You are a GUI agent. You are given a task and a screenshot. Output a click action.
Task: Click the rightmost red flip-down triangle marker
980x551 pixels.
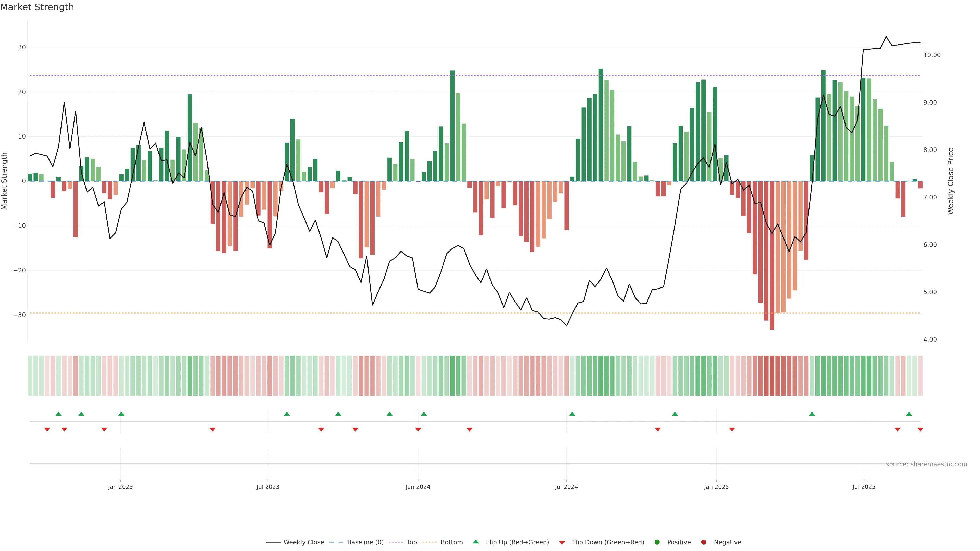click(920, 429)
